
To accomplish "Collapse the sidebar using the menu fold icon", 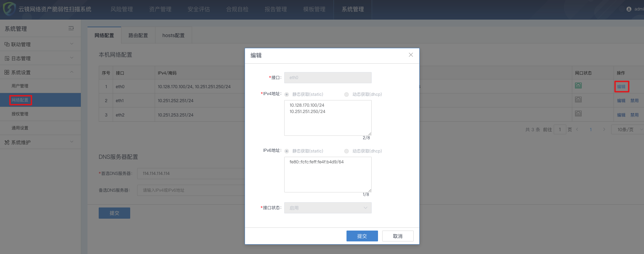I will tap(71, 28).
